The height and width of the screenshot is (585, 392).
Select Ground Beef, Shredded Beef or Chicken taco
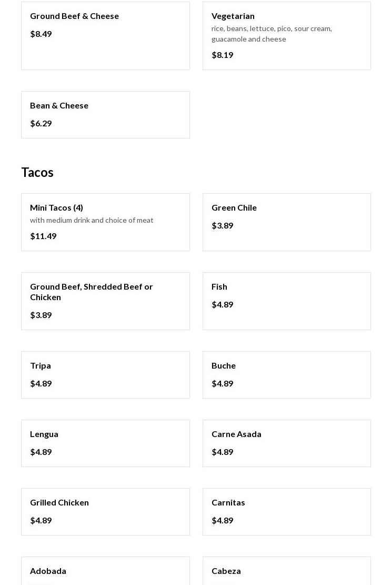pyautogui.click(x=105, y=301)
